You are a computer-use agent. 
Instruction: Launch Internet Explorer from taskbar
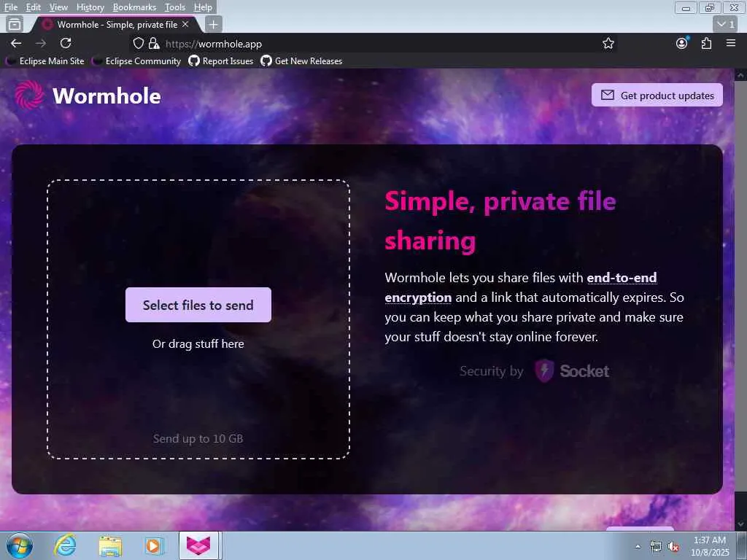click(65, 545)
